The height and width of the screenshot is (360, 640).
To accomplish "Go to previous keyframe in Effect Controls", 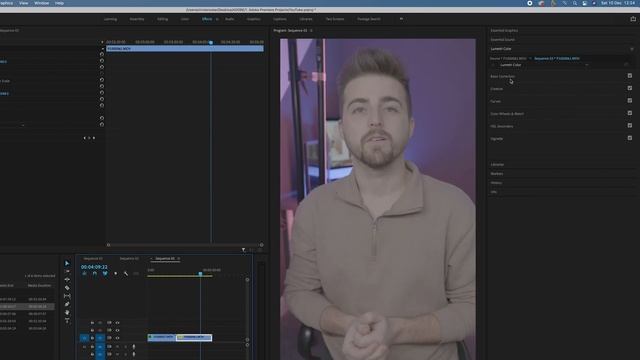I will [84, 138].
